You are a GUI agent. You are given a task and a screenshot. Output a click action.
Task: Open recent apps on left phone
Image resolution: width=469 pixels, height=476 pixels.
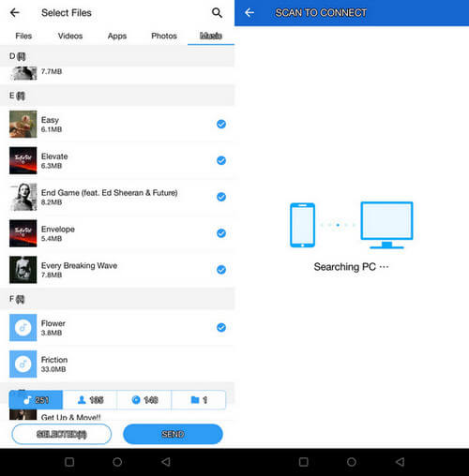(69, 462)
